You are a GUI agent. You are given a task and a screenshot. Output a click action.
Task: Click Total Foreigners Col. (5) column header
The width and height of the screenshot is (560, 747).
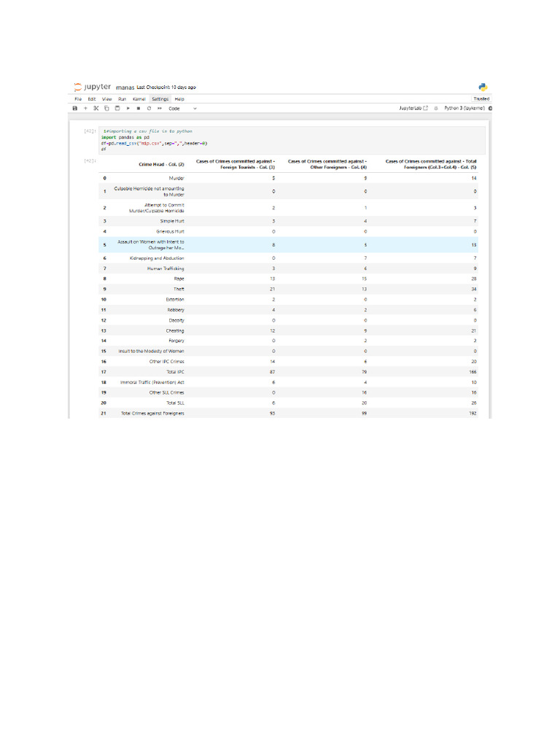tap(431, 164)
